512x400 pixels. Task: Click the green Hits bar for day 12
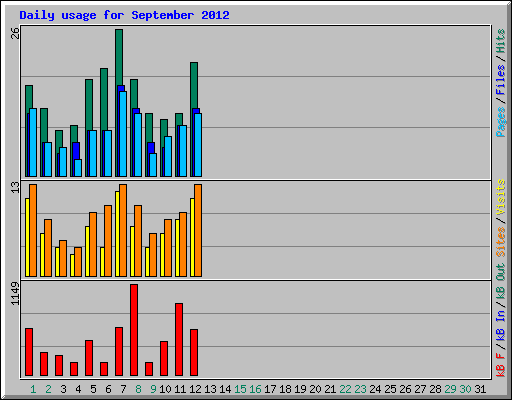[194, 85]
